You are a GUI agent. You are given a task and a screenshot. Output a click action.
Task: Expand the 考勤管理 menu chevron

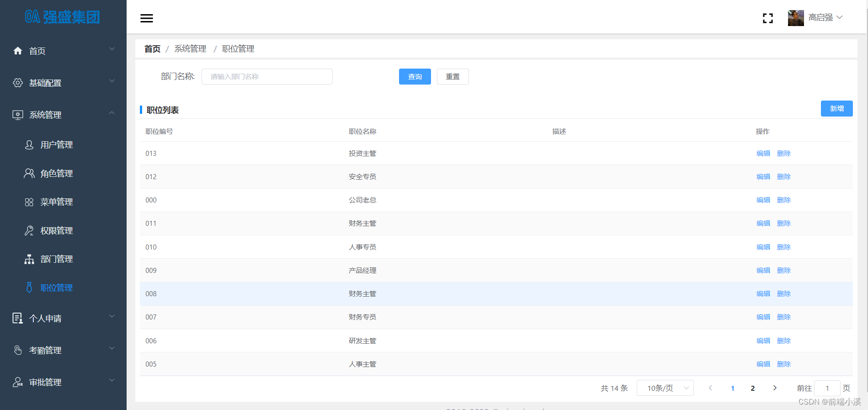point(112,348)
